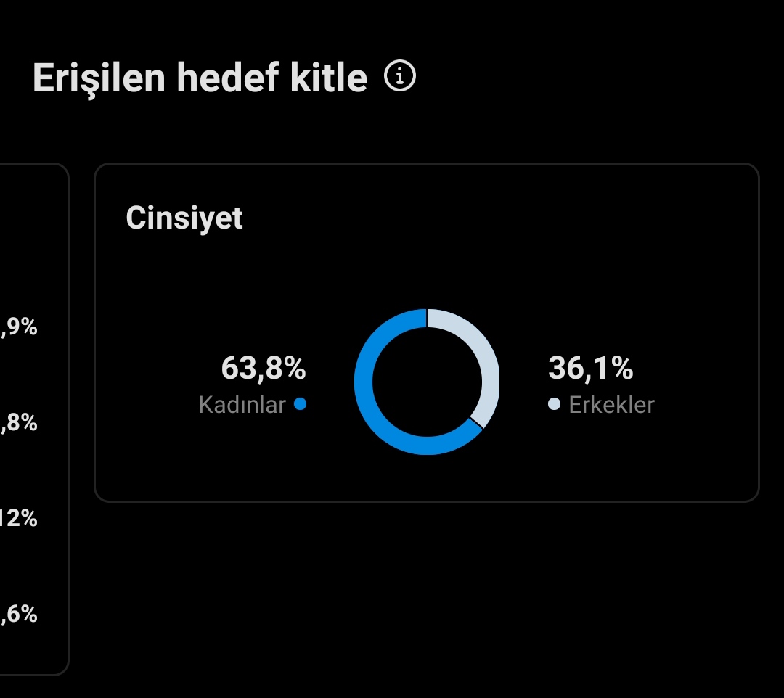Click the blue Kadınlar legend dot
This screenshot has height=698, width=784.
pyautogui.click(x=300, y=403)
